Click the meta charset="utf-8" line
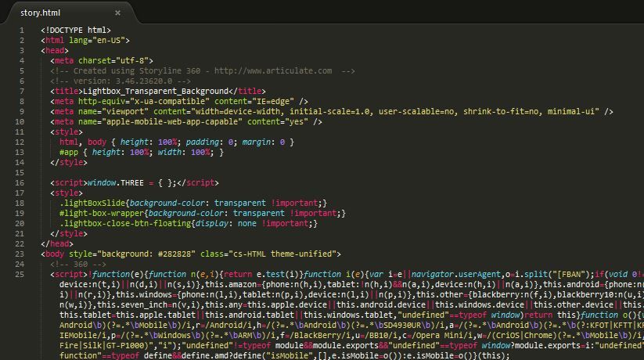644x360 pixels. (x=102, y=61)
